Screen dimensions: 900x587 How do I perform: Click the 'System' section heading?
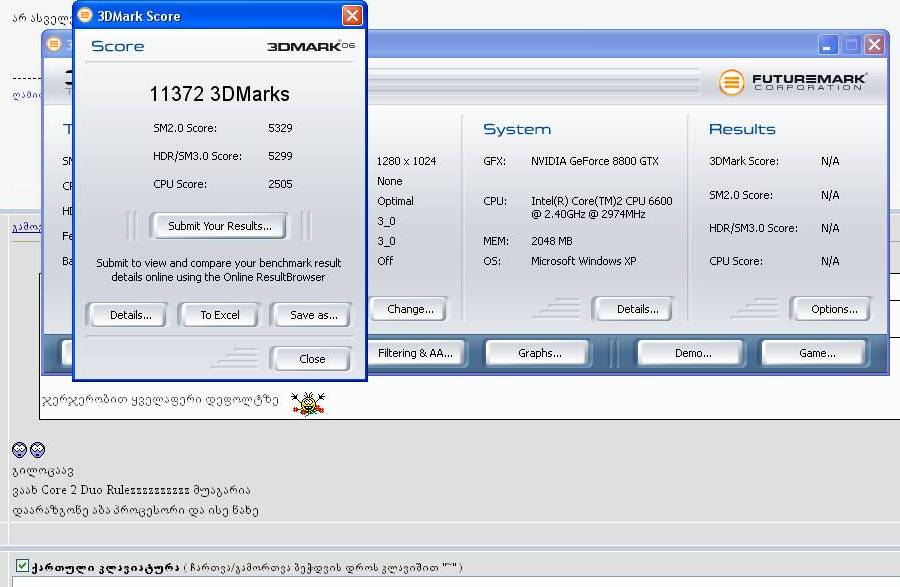(x=517, y=130)
